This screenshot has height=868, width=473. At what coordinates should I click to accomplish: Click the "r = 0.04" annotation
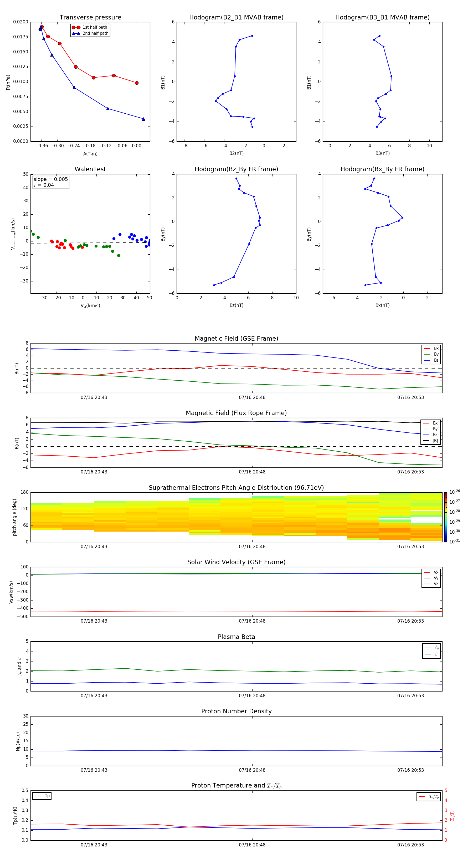[44, 185]
